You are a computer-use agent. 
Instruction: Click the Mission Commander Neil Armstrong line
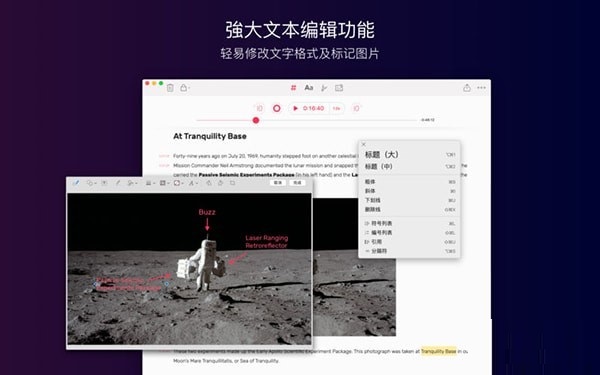pos(266,166)
